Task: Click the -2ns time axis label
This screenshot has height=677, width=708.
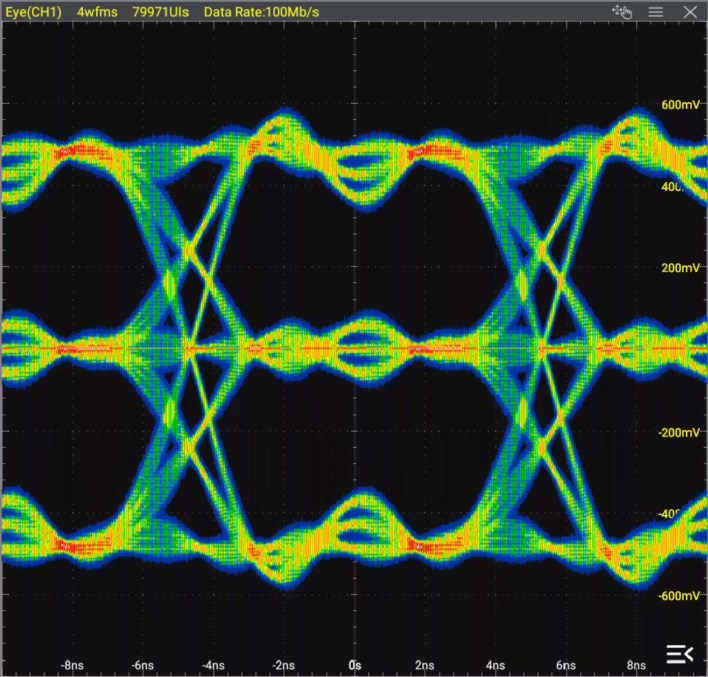Action: pos(284,665)
